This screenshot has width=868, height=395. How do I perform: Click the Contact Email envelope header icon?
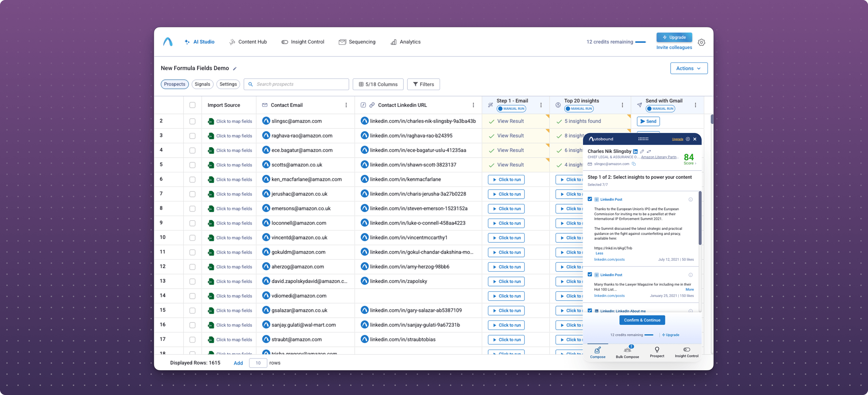coord(265,105)
